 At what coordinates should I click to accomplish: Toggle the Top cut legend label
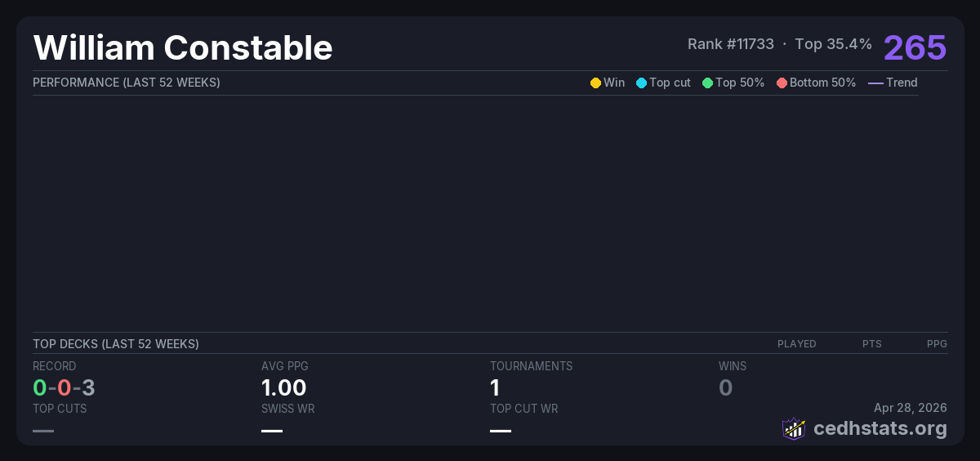670,83
